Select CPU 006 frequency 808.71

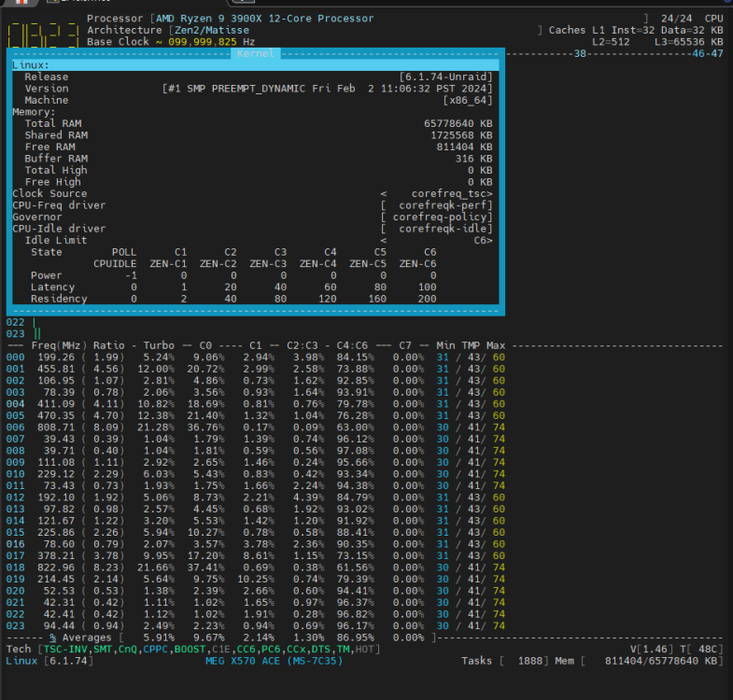56,427
